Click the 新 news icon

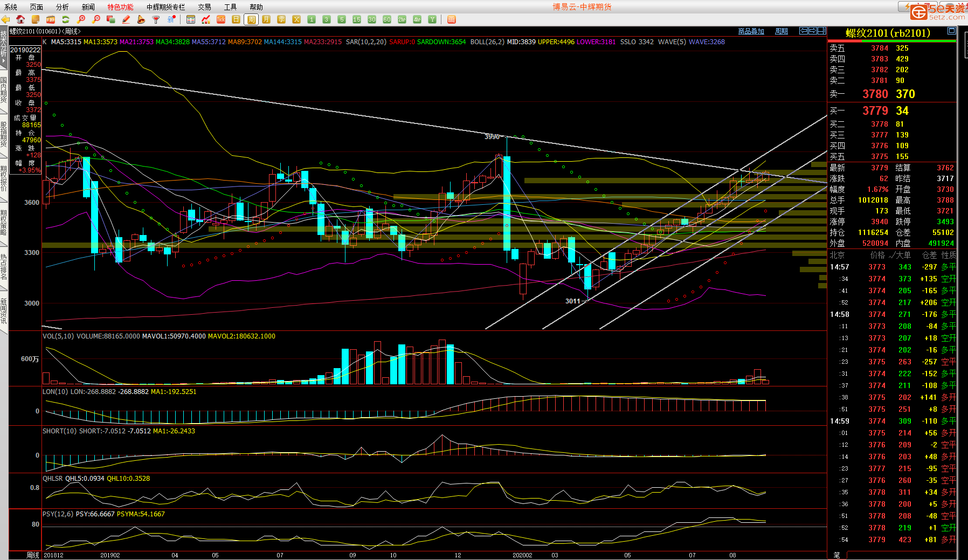[171, 19]
